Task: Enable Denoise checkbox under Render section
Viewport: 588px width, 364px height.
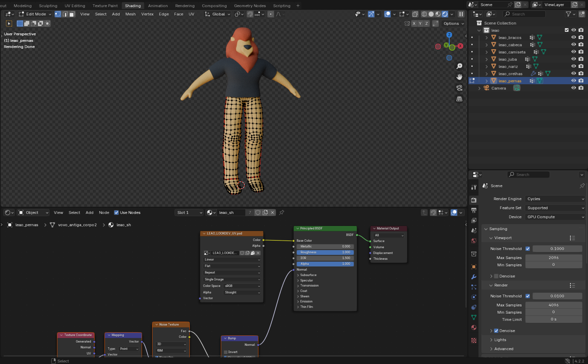Action: coord(496,331)
